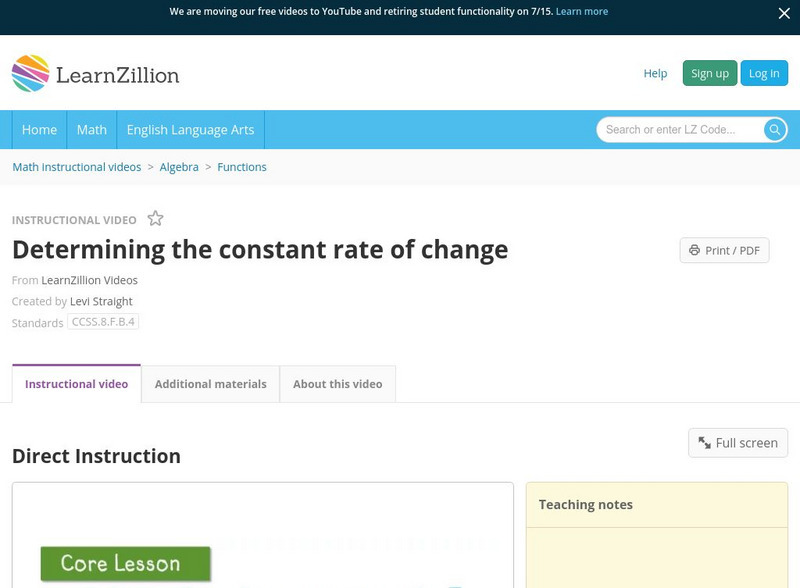Click the Full screen expand arrows icon
800x588 pixels.
pyautogui.click(x=704, y=443)
